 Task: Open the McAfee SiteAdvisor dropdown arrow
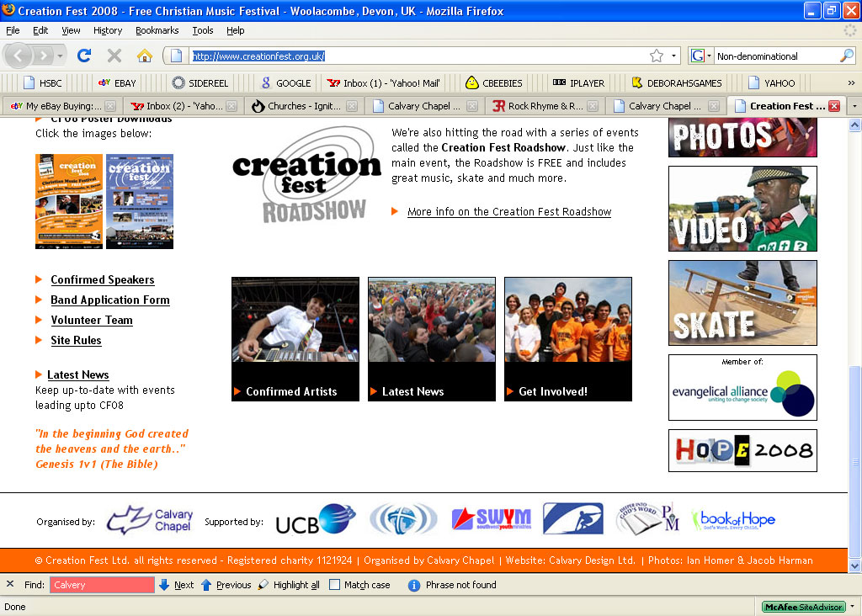pyautogui.click(x=852, y=606)
